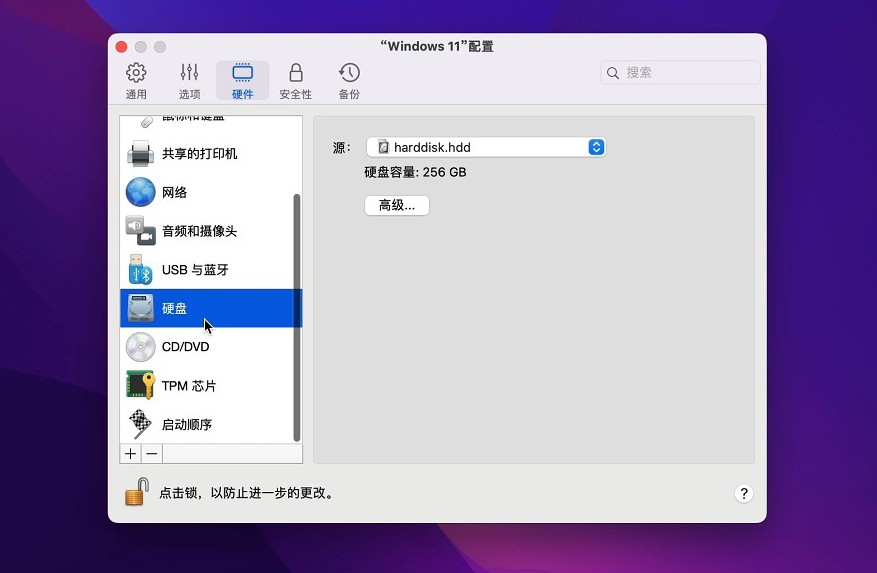Open the 备份 (Backup) tab
The image size is (877, 573).
click(349, 81)
